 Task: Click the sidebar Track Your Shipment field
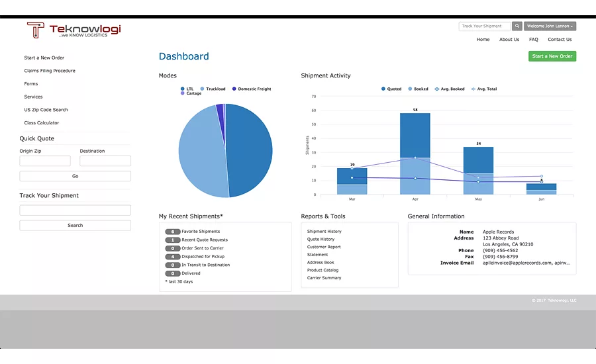(x=75, y=210)
